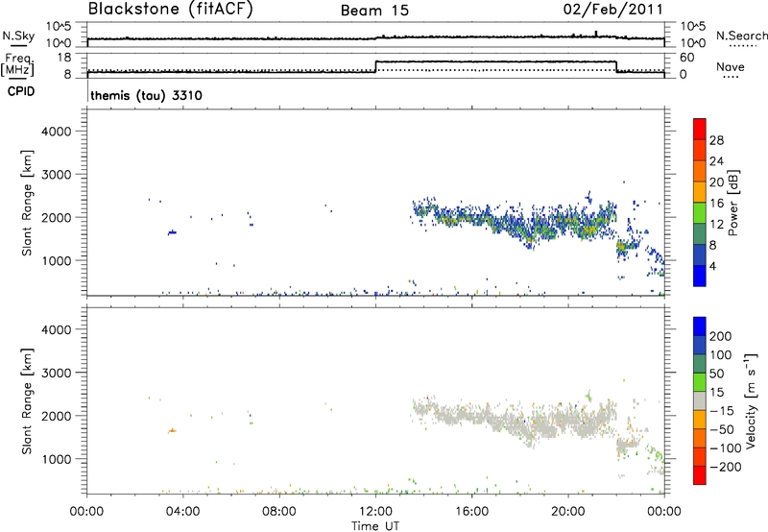Click the frequency step-down near 22:00 UT
The image size is (768, 532).
(x=616, y=66)
